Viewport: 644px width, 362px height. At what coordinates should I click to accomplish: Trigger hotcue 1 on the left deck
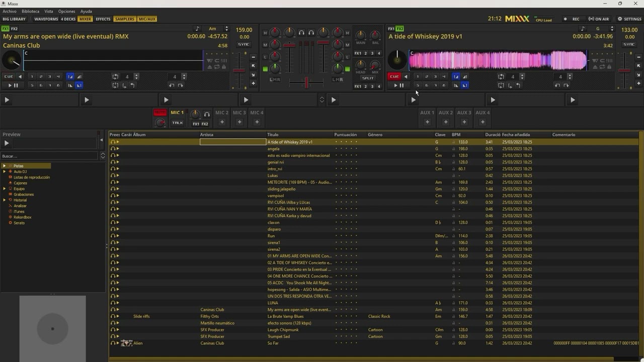(32, 76)
